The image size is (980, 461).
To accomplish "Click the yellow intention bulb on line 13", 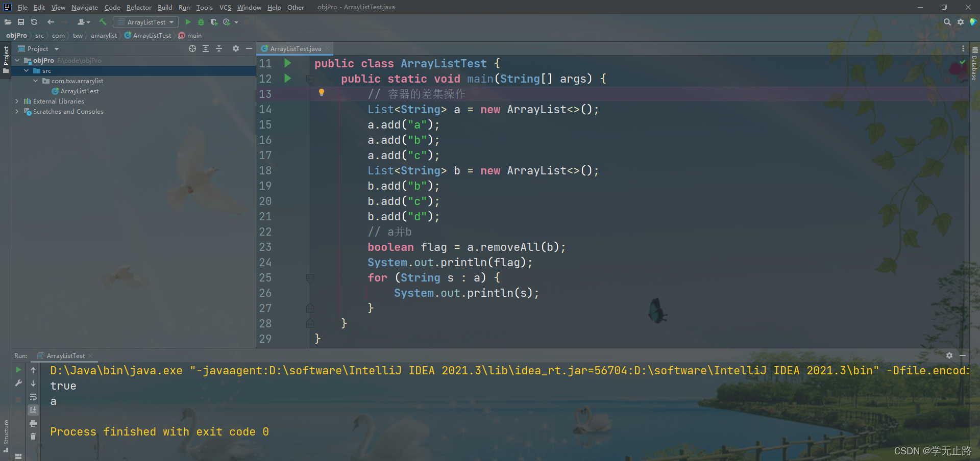I will [x=322, y=92].
